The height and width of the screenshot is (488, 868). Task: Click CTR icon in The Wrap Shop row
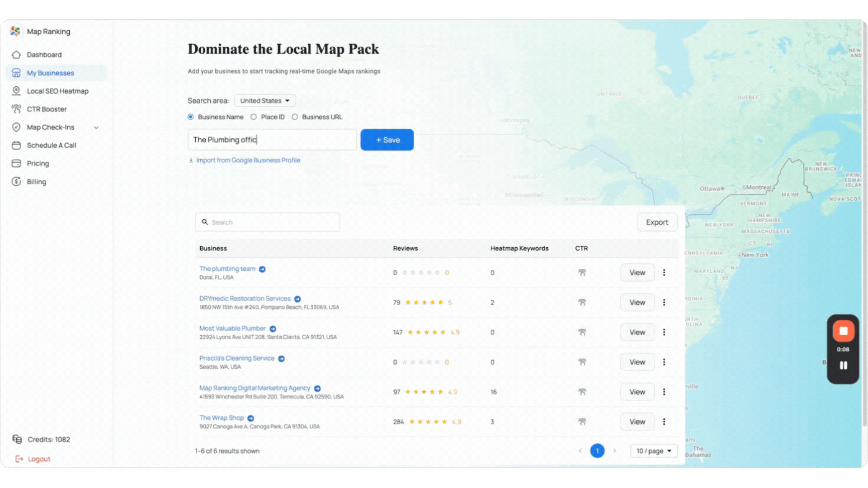click(x=582, y=422)
